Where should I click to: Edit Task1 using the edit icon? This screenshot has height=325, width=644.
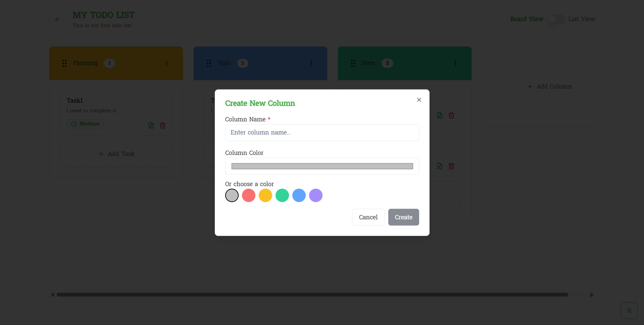click(x=151, y=125)
